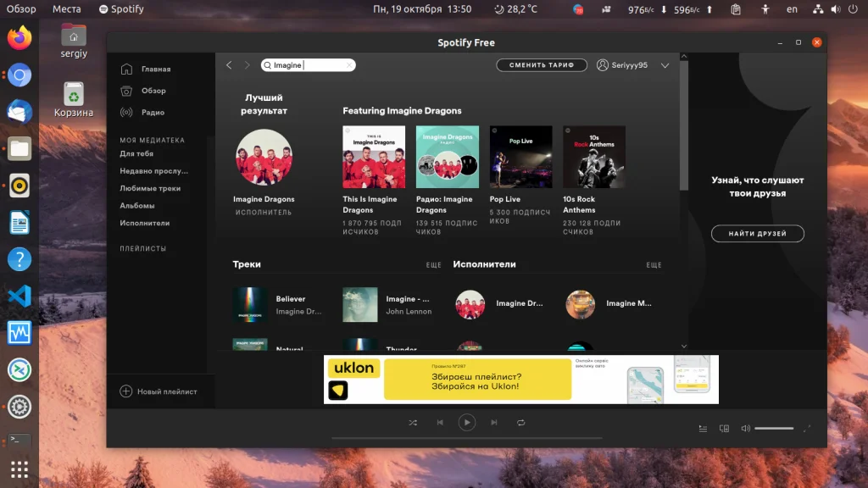Expand the account dropdown chevron
Screen dimensions: 868x488
pyautogui.click(x=665, y=65)
